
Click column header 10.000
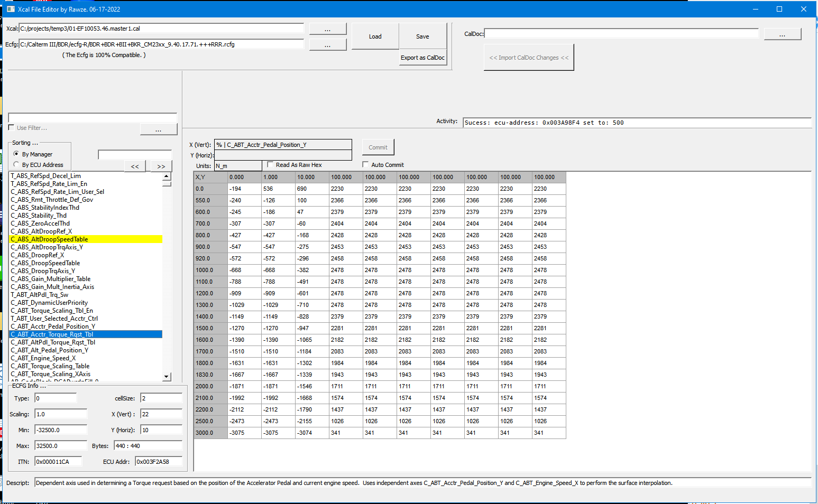point(313,177)
